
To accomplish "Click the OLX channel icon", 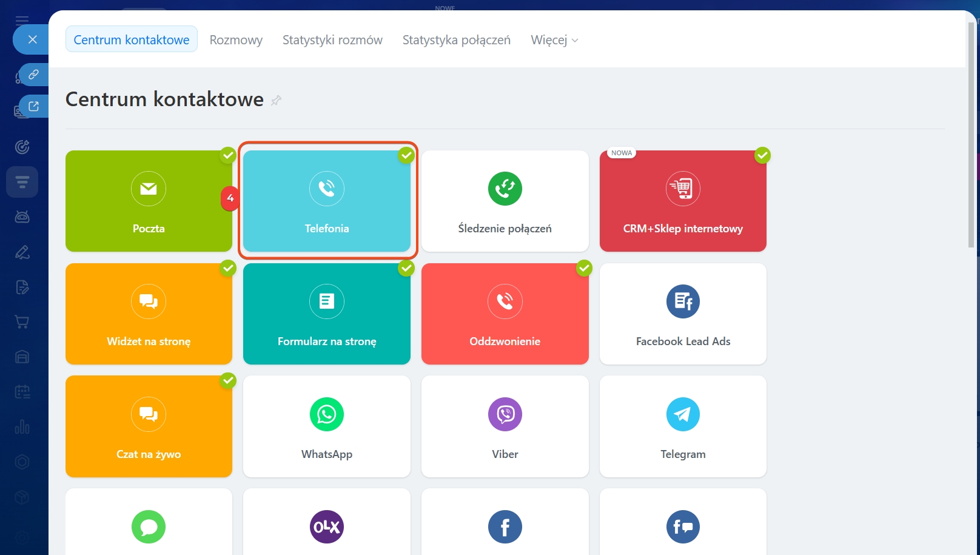I will [327, 526].
